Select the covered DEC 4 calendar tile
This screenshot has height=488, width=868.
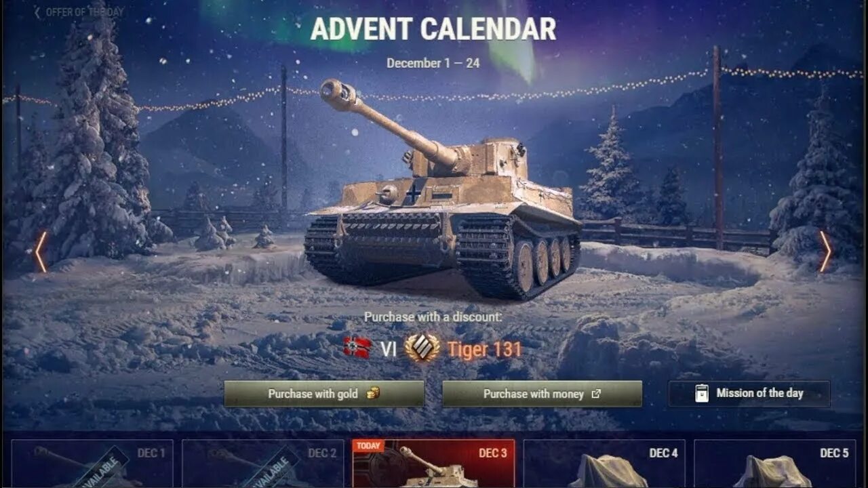click(x=604, y=464)
